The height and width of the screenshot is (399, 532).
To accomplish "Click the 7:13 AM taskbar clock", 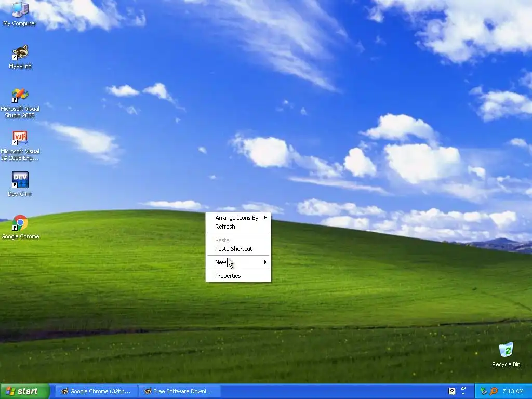I will coord(513,391).
